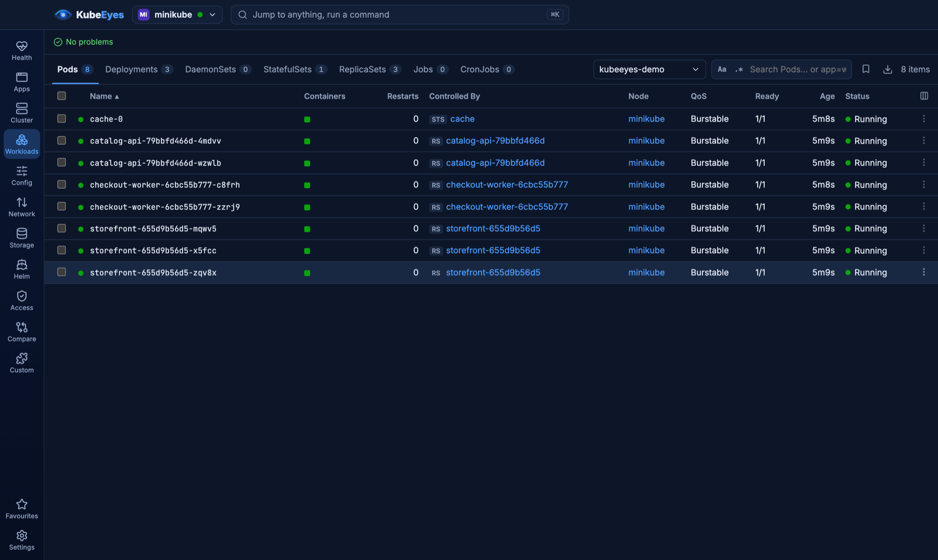This screenshot has height=560, width=938.
Task: Open ReplicaSet link for storefront-655d9b56d5-mqwv5 row
Action: pyautogui.click(x=493, y=228)
